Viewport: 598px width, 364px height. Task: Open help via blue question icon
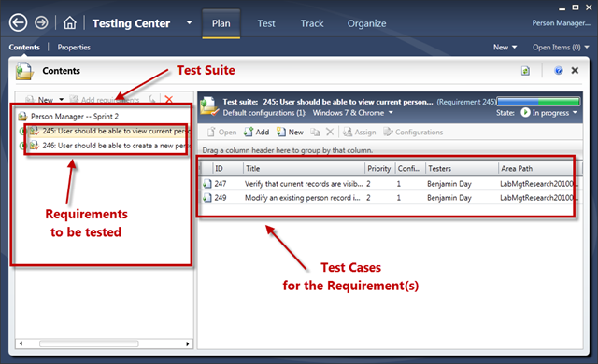pyautogui.click(x=559, y=70)
